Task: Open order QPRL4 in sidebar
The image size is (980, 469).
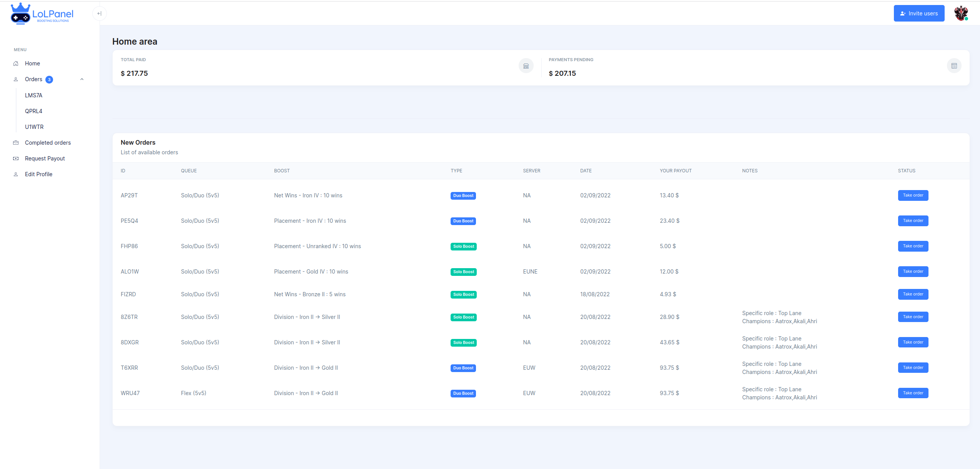Action: click(x=33, y=111)
